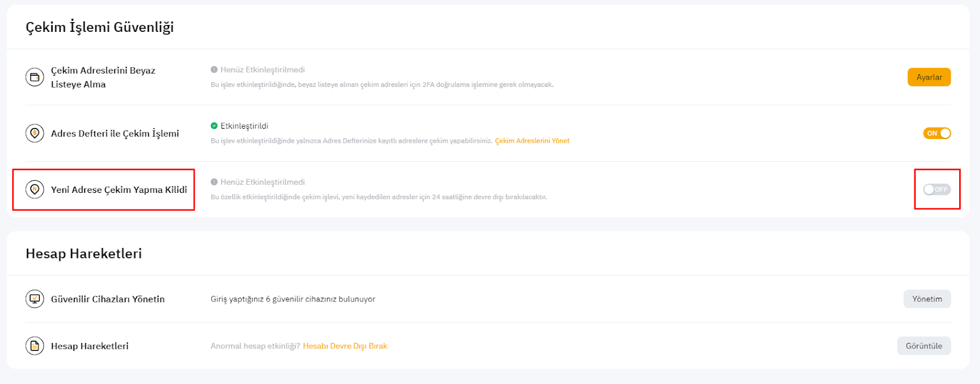The image size is (980, 384).
Task: Click the pin icon beside Yeni Adrese Çekim Yapma Kilidi
Action: coord(35,189)
